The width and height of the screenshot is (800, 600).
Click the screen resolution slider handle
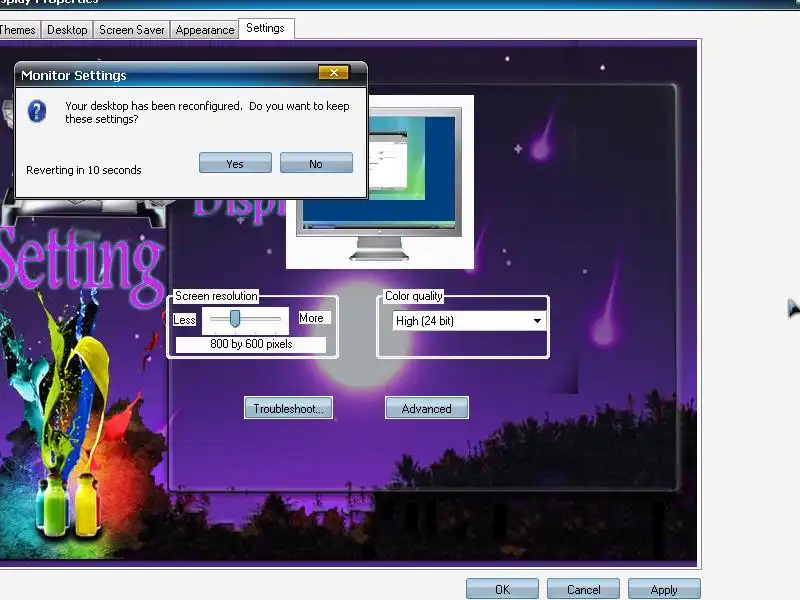point(235,318)
